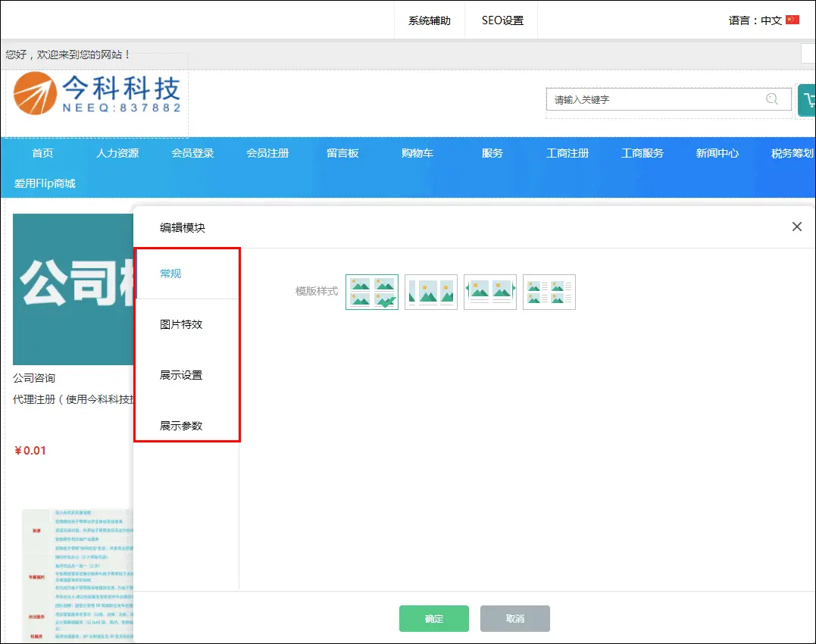Select the image-with-text list template style
The width and height of the screenshot is (816, 644).
(x=549, y=292)
